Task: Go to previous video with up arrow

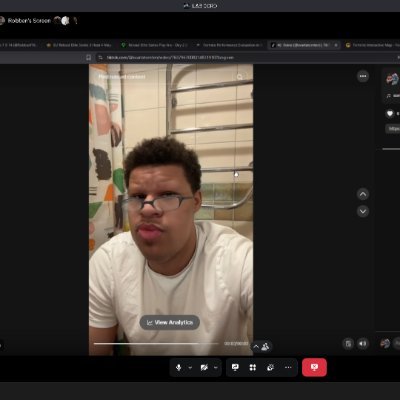Action: click(x=363, y=194)
